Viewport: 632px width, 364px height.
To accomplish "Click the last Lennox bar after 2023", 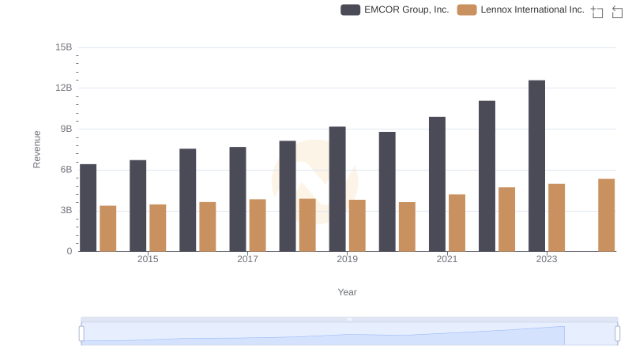I will 606,216.
